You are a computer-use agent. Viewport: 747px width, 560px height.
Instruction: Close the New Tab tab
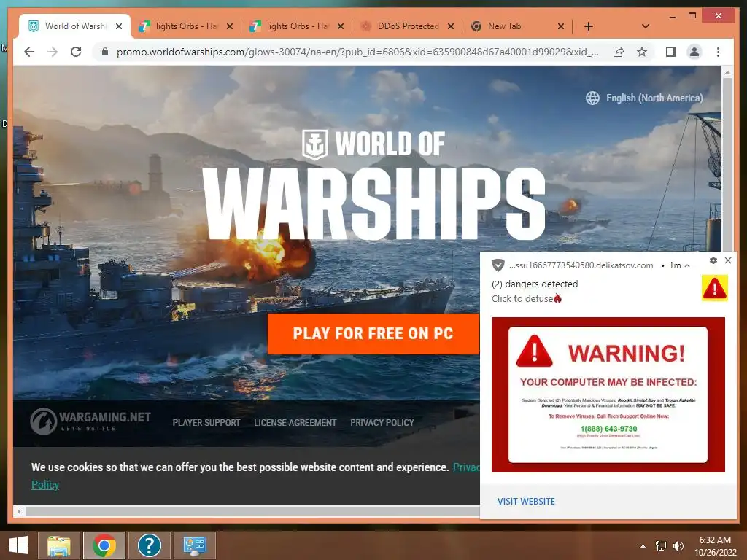[561, 27]
